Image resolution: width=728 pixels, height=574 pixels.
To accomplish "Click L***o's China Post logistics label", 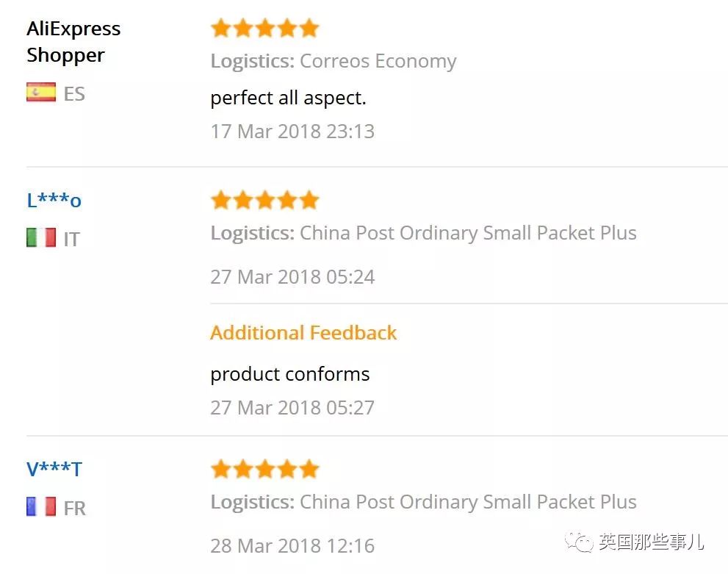I will click(x=423, y=233).
